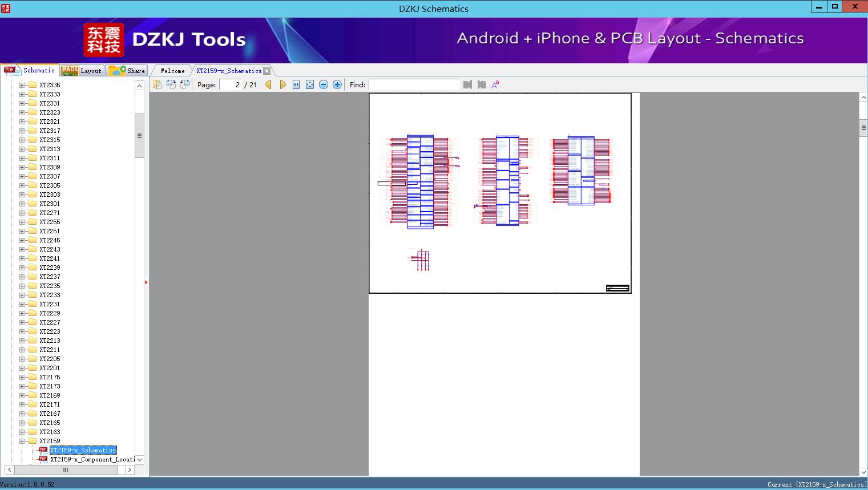Click the tree panel scroll down arrow

[x=139, y=460]
